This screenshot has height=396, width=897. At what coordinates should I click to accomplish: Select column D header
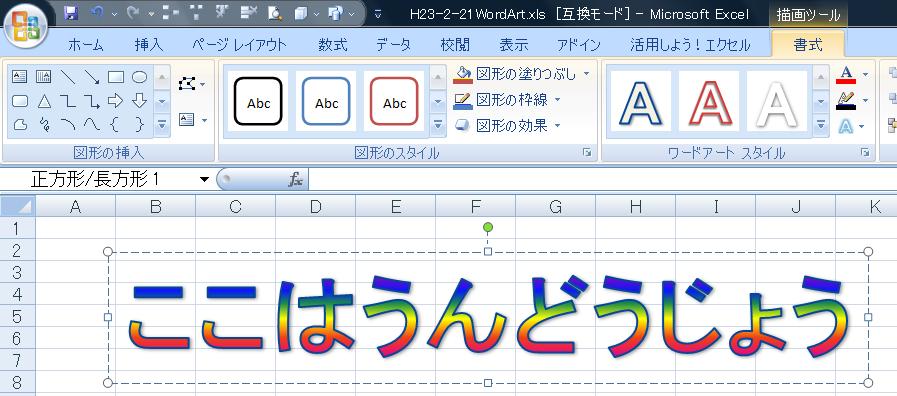[315, 207]
